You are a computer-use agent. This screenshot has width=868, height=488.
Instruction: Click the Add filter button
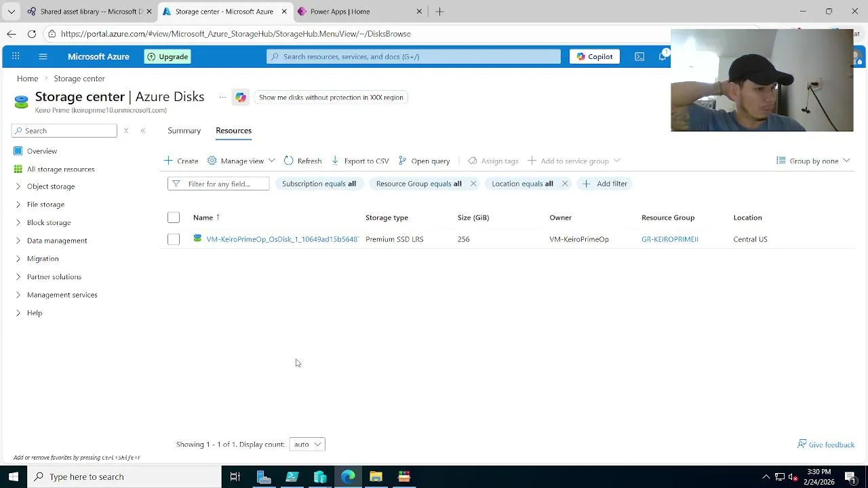605,184
